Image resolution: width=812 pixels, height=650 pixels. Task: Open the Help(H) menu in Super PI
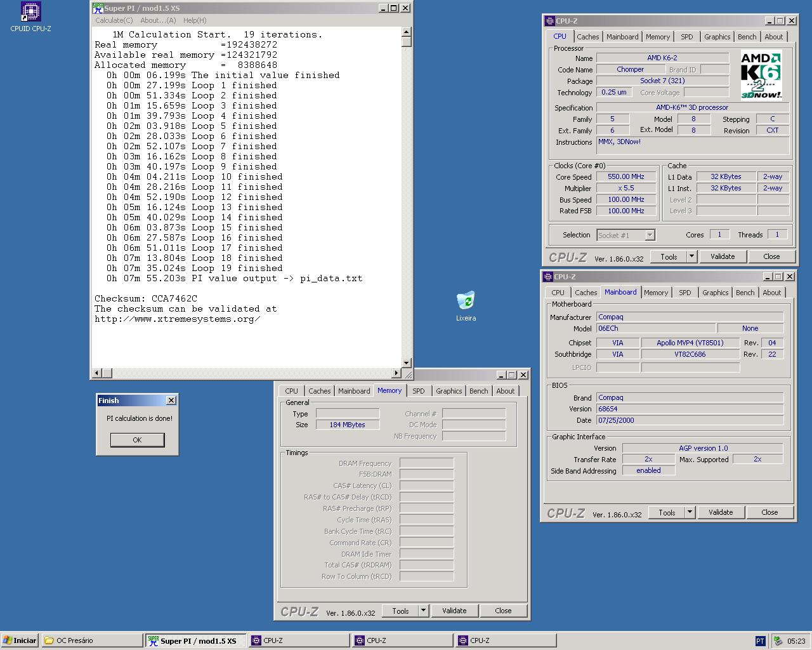point(195,20)
